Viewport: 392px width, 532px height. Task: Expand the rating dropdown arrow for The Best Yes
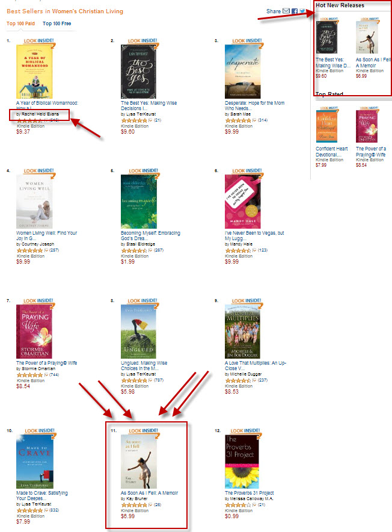pyautogui.click(x=150, y=120)
